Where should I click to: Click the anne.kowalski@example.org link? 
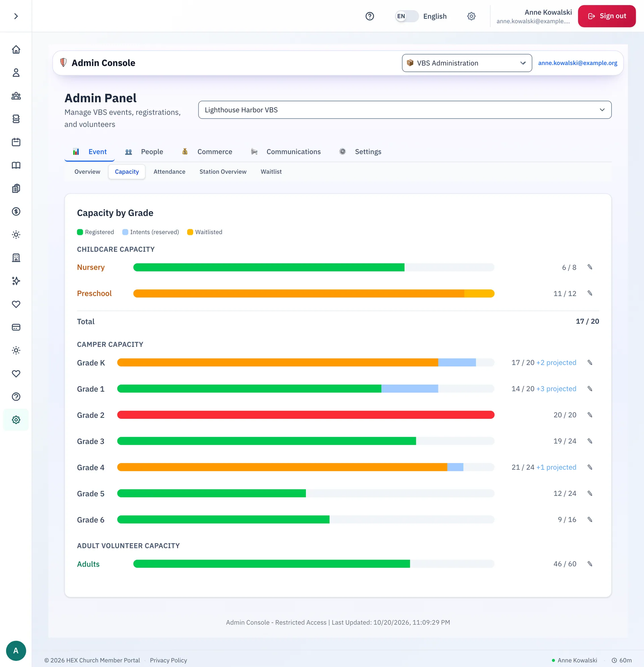coord(578,63)
